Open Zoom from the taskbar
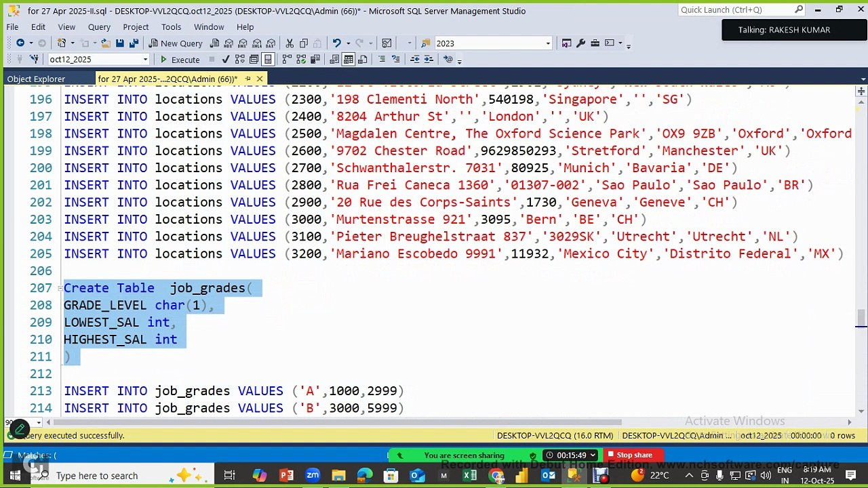The height and width of the screenshot is (488, 868). (313, 476)
